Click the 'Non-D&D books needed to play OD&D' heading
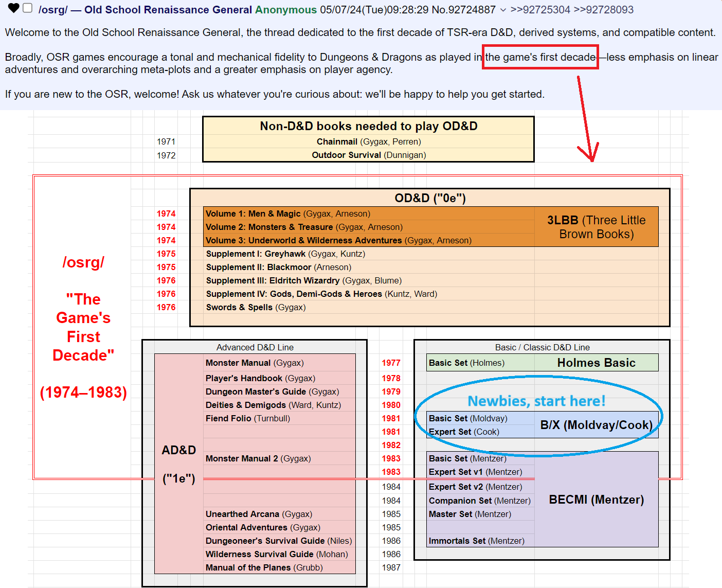Screen dimensions: 722x588 [369, 126]
